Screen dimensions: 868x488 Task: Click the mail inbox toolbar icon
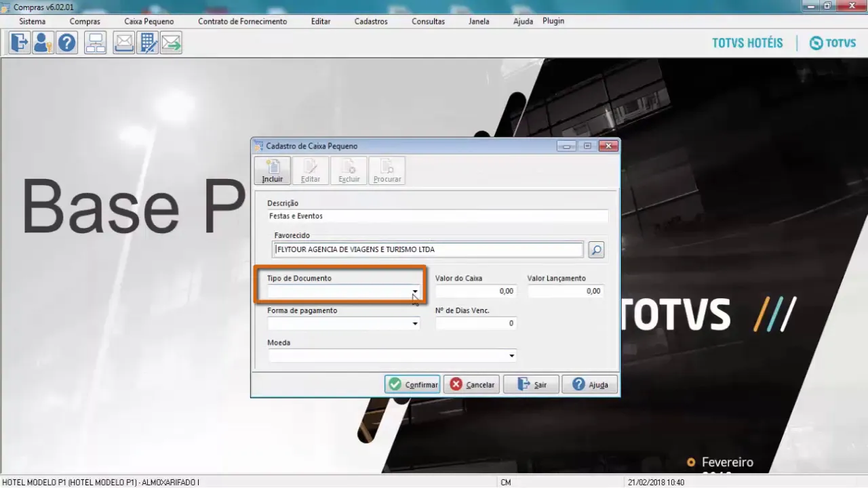click(x=123, y=43)
